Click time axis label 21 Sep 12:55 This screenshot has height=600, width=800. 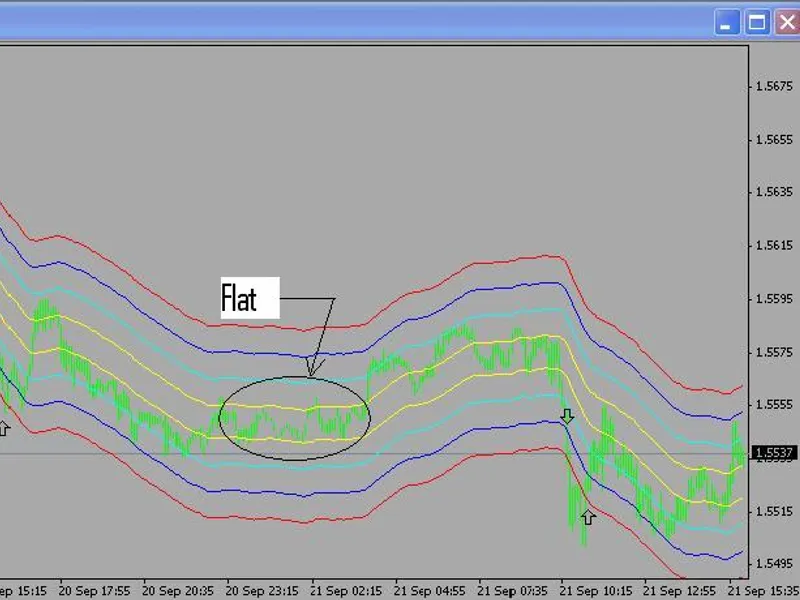[x=680, y=591]
